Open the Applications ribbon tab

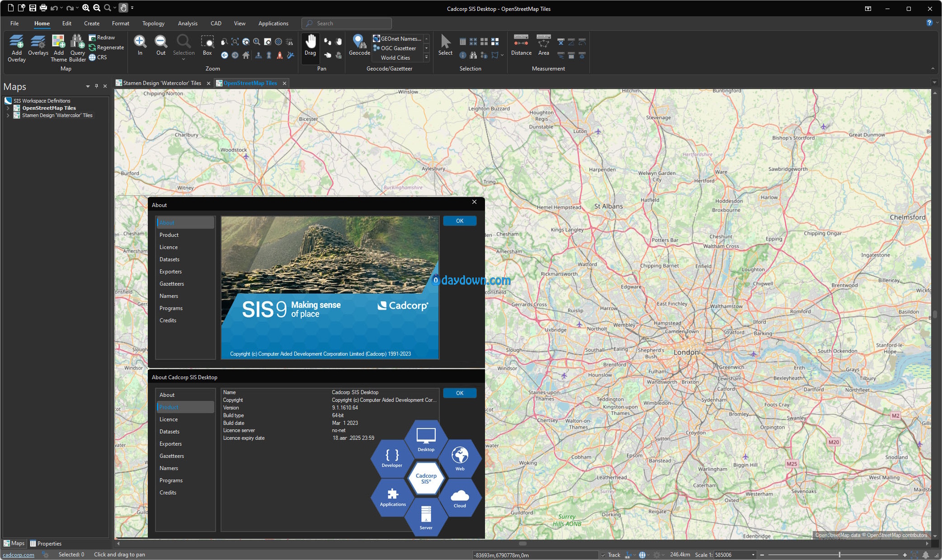[273, 24]
